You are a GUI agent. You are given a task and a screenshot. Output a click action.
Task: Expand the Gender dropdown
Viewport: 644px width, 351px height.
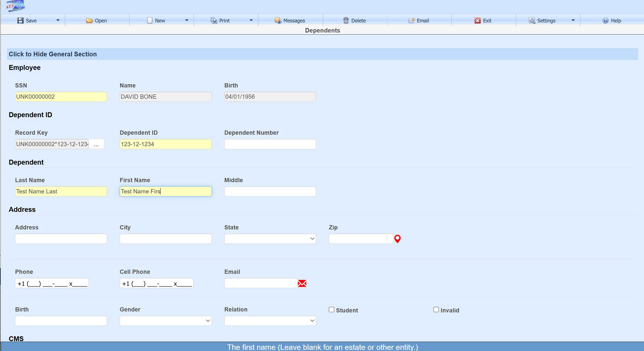pyautogui.click(x=165, y=321)
